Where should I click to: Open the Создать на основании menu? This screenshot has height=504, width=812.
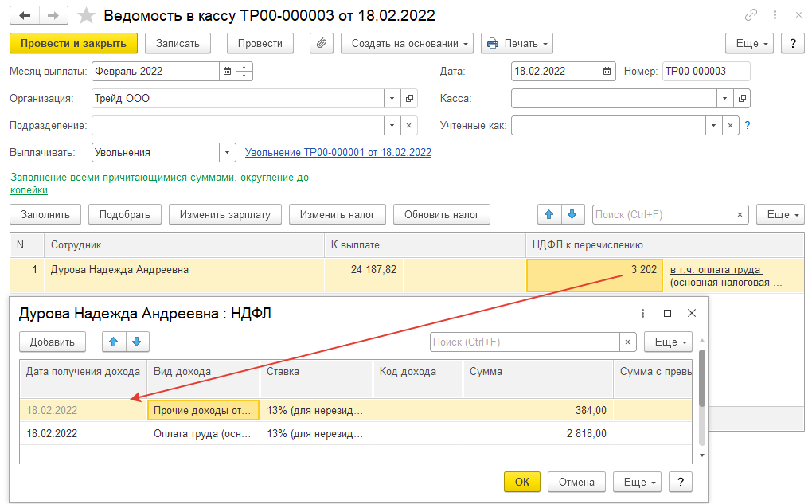tap(407, 44)
